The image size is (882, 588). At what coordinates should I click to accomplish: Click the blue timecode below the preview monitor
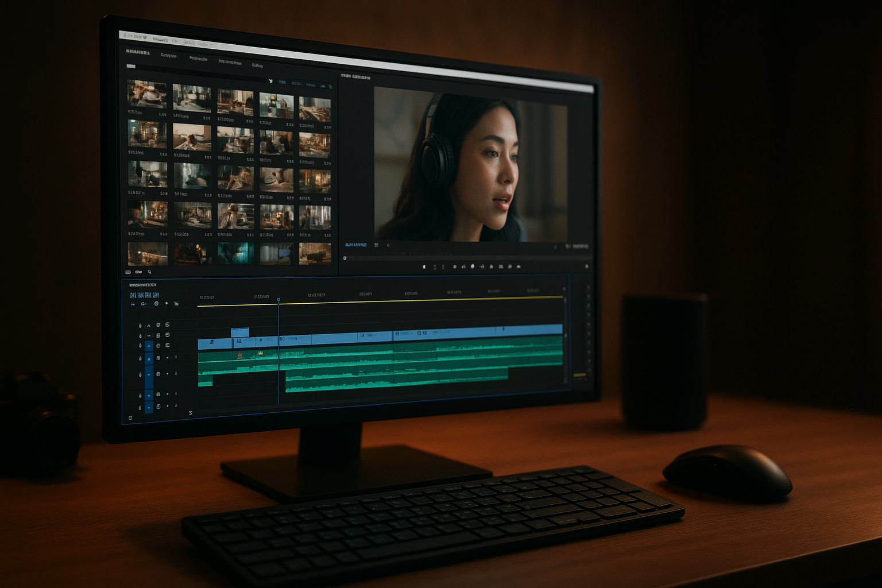(x=355, y=245)
